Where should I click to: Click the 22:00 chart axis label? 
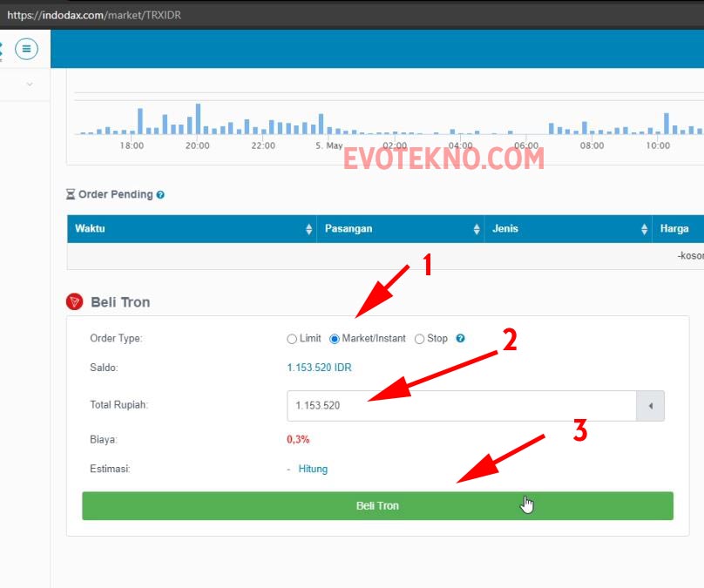pos(263,145)
